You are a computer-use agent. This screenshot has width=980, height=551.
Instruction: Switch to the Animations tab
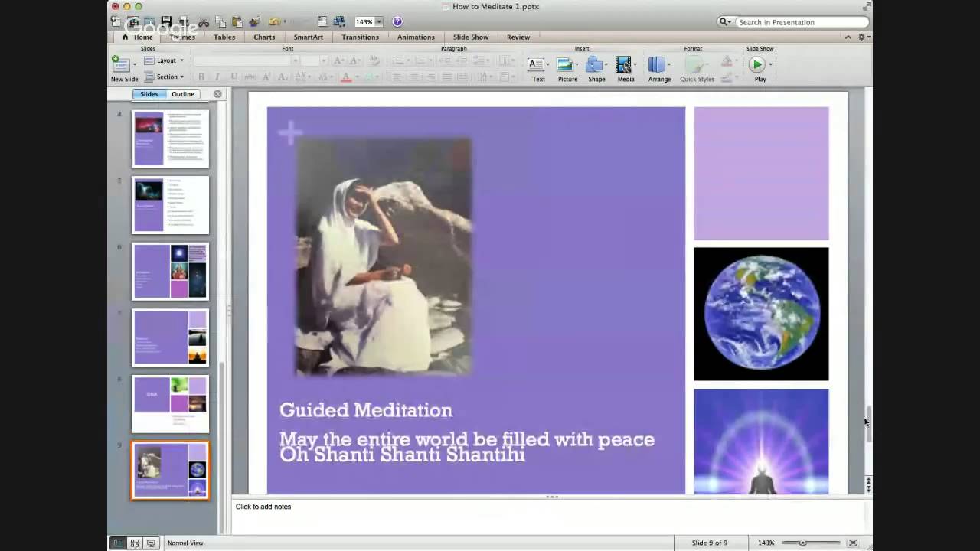point(416,37)
